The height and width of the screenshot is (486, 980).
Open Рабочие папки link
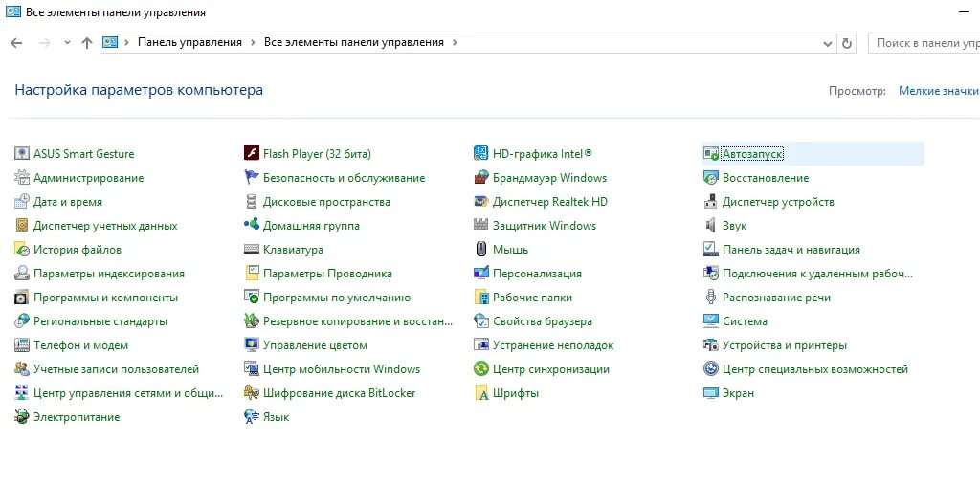click(x=532, y=298)
